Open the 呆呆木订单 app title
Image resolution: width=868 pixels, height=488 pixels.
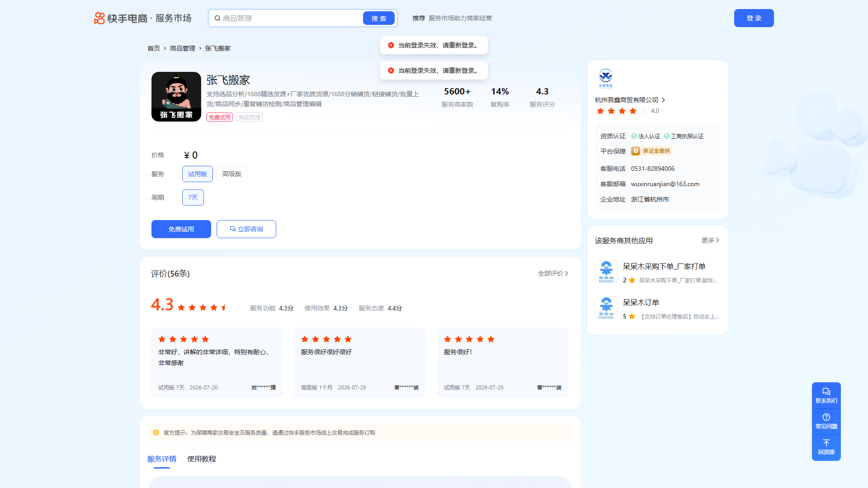tap(641, 303)
